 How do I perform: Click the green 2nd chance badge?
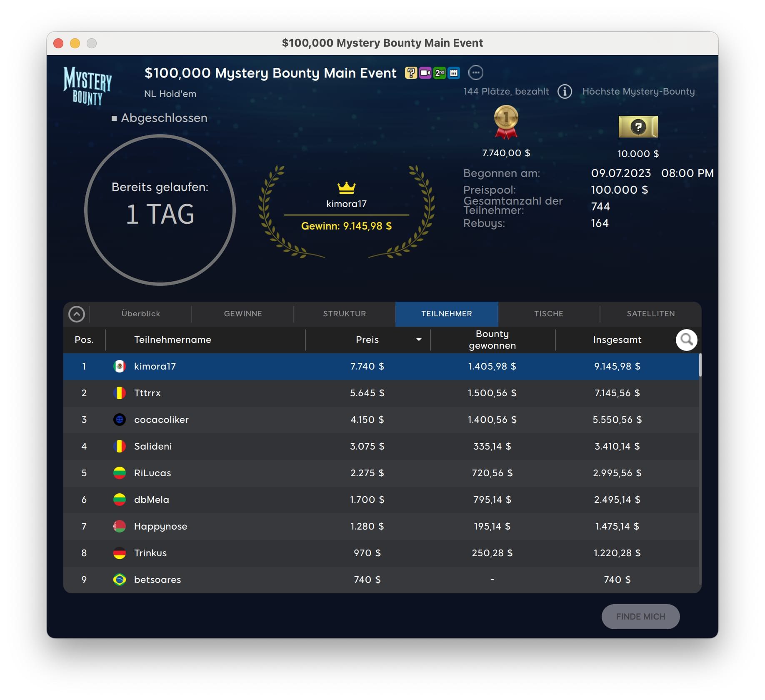click(x=440, y=73)
